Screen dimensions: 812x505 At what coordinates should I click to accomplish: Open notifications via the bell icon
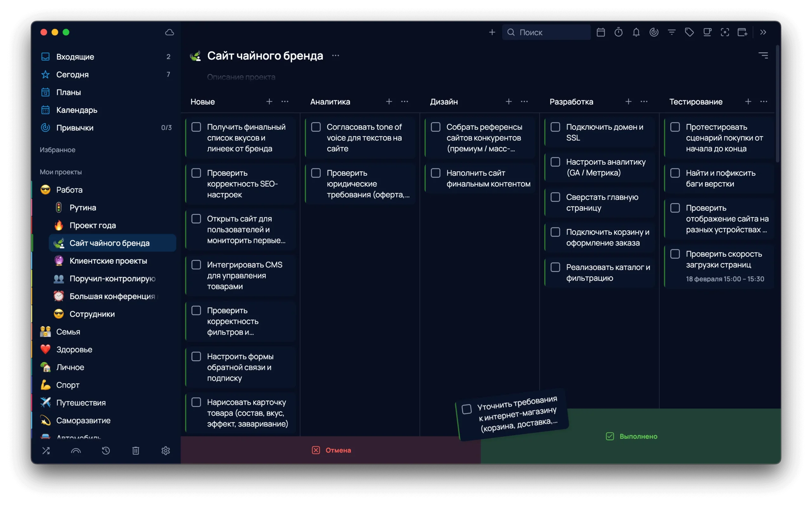(636, 32)
